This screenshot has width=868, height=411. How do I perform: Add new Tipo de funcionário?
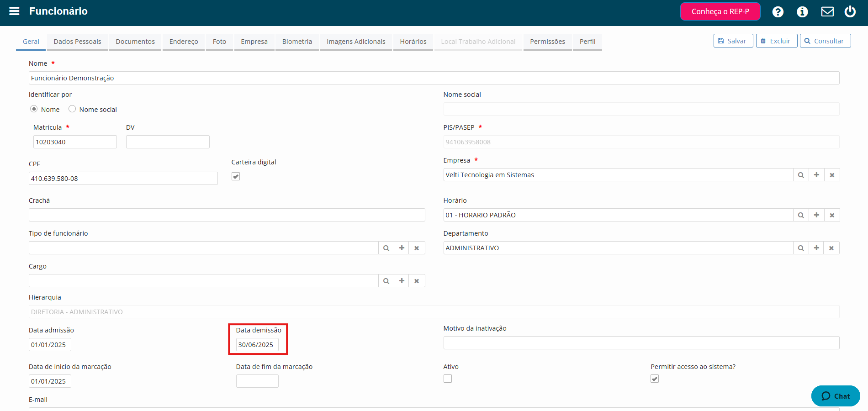[x=402, y=248]
